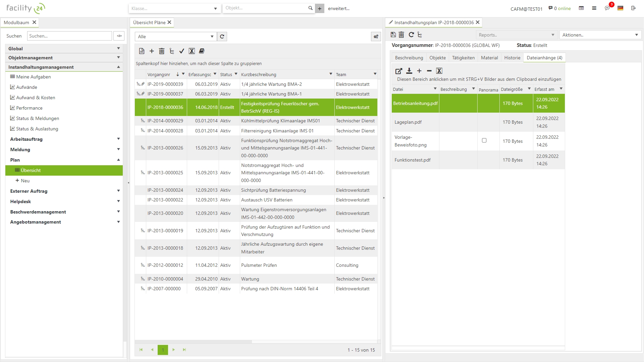This screenshot has width=644, height=362.
Task: Toggle Panorama checkbox for Vorlage-Beweisfoto.png
Action: click(x=484, y=140)
